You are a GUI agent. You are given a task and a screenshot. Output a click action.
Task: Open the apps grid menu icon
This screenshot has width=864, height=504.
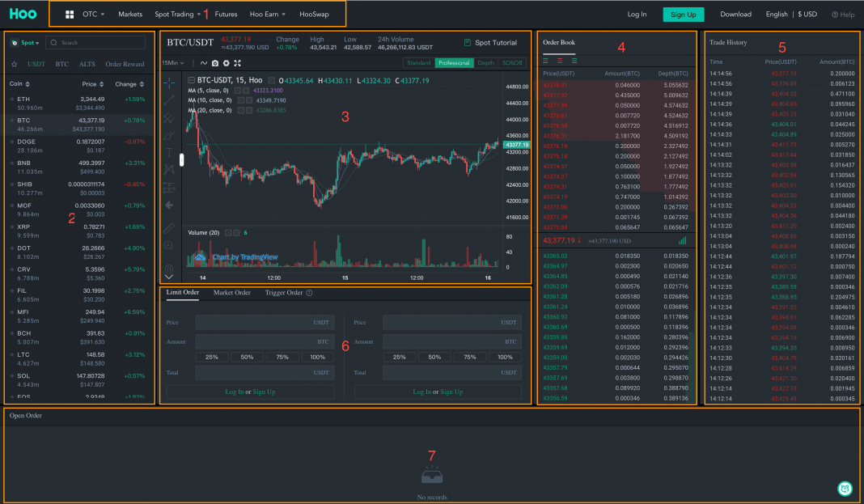coord(70,15)
